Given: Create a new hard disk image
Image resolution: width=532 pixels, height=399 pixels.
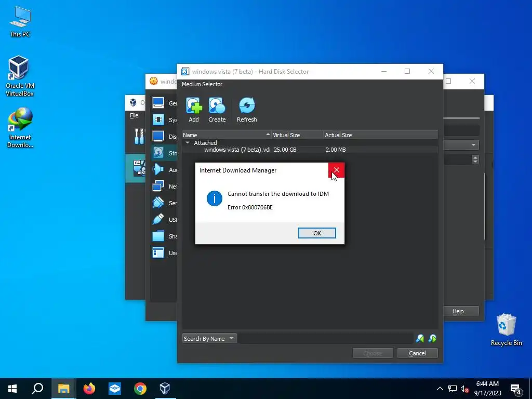Looking at the screenshot, I should (x=217, y=110).
